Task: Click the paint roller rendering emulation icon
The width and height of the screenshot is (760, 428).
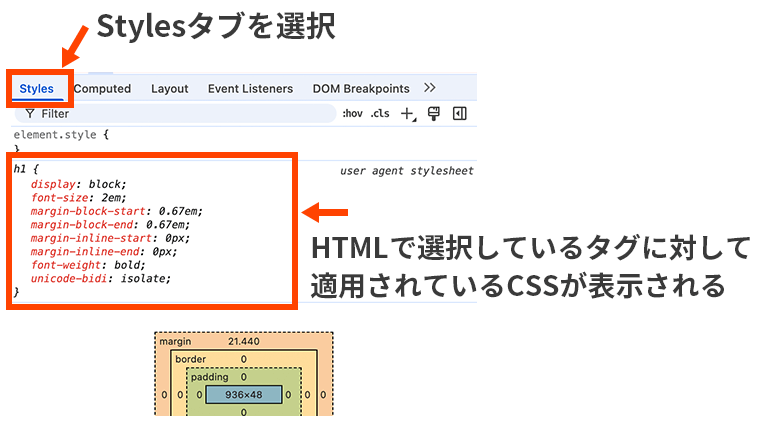Action: (x=434, y=114)
